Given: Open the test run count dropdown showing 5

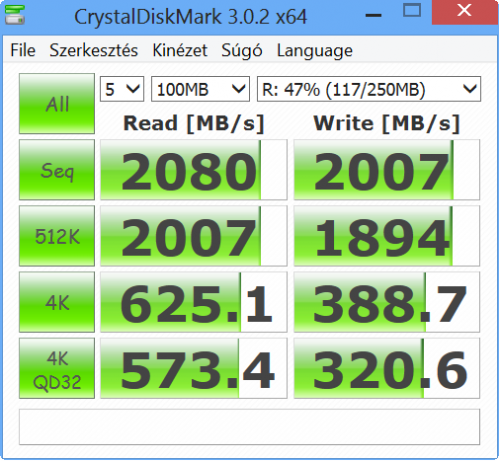Looking at the screenshot, I should pos(122,89).
